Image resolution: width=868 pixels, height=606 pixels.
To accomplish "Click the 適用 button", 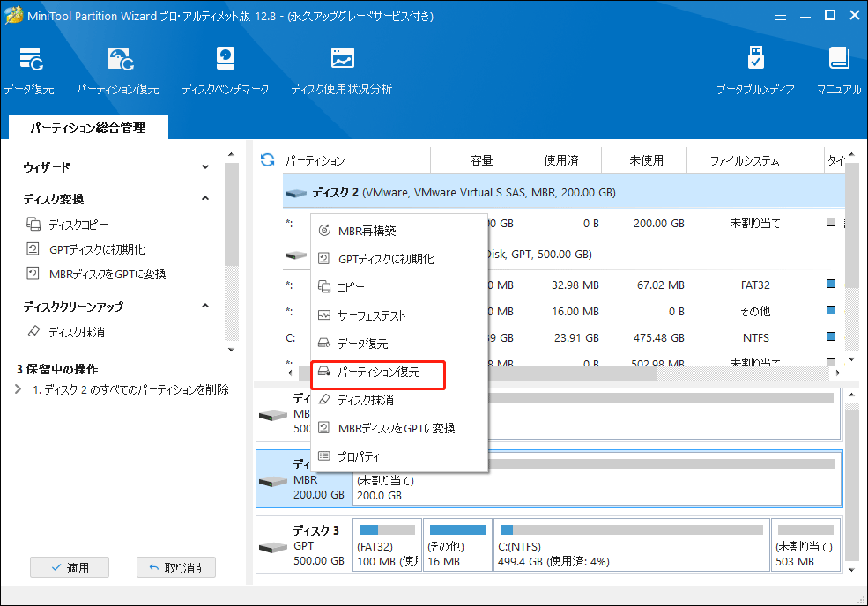I will point(69,568).
